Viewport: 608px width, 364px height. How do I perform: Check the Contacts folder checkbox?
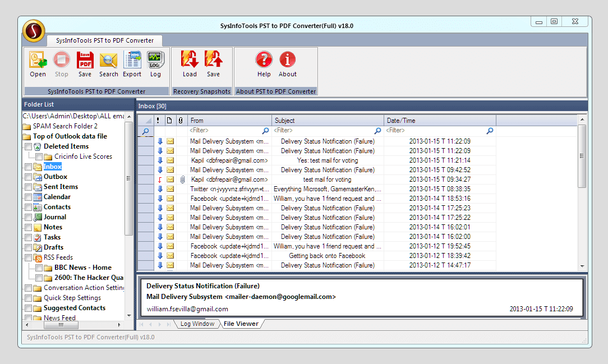(28, 207)
